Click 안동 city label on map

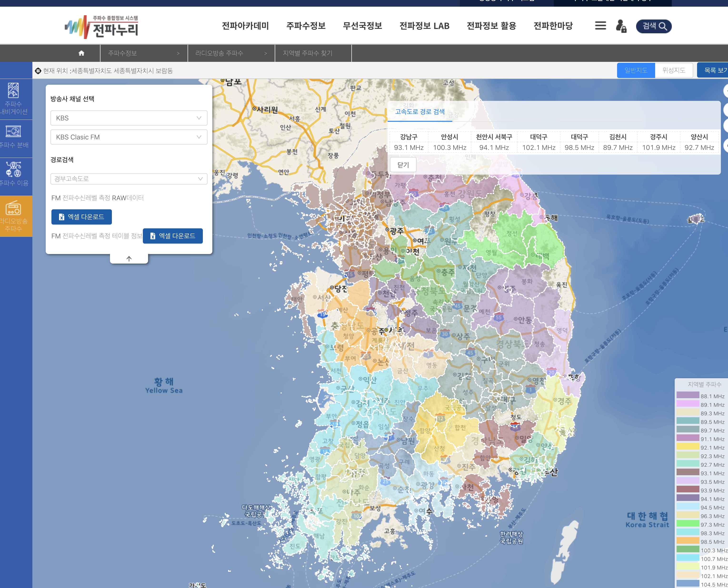tap(523, 320)
